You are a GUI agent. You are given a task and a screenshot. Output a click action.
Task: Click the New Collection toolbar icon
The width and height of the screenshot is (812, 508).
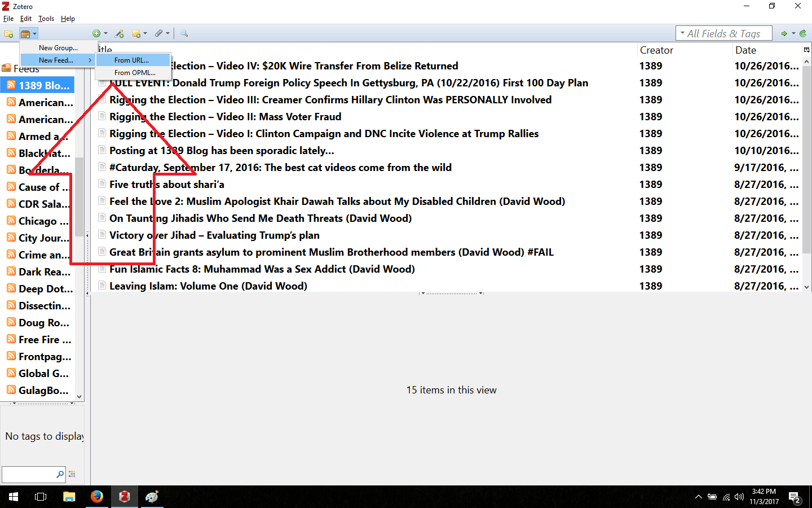coord(8,34)
